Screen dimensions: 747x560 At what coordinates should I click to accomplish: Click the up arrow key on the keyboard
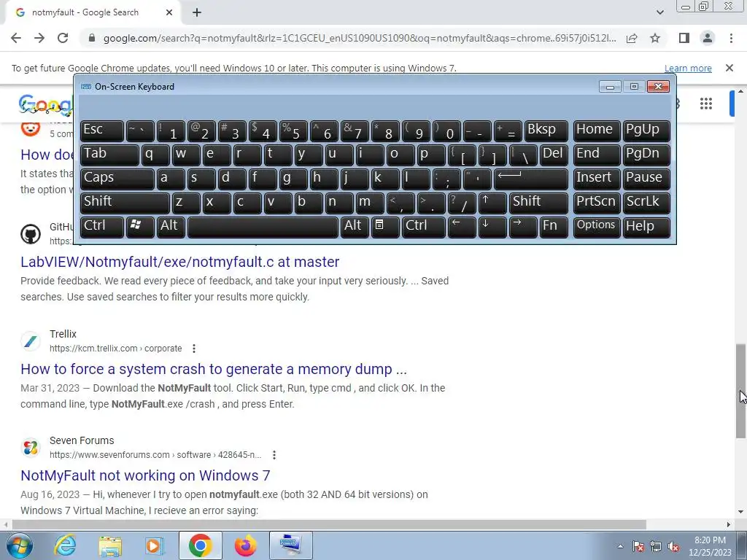click(492, 203)
